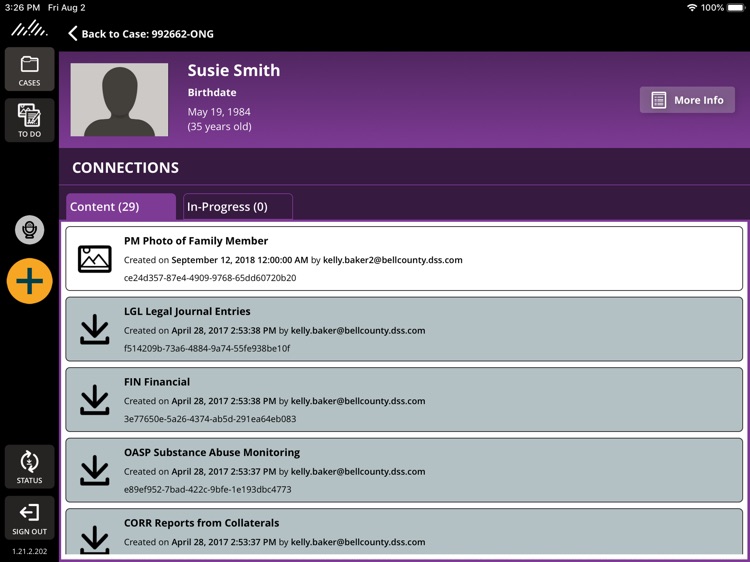Download FIN Financial via arrow icon
The height and width of the screenshot is (562, 750).
tap(95, 400)
